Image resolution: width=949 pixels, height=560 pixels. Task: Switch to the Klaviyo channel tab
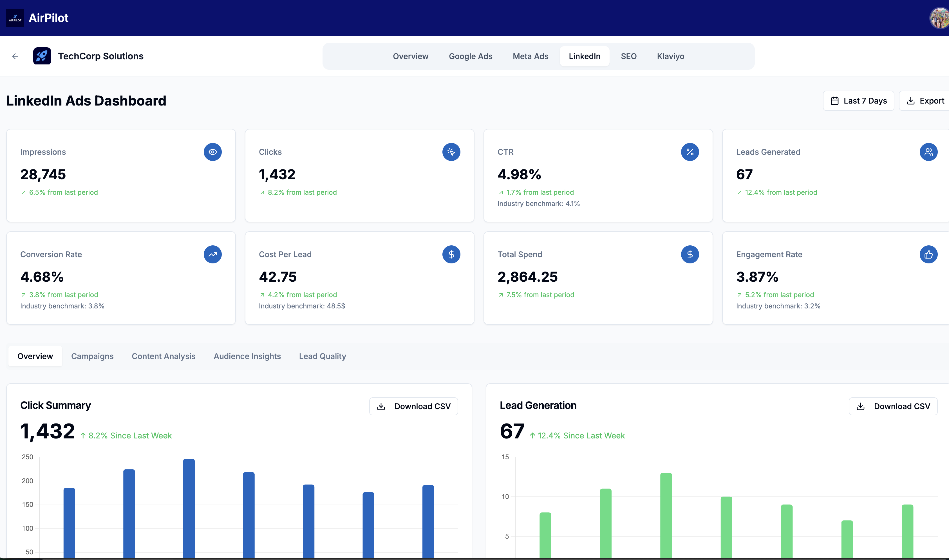[x=671, y=56]
